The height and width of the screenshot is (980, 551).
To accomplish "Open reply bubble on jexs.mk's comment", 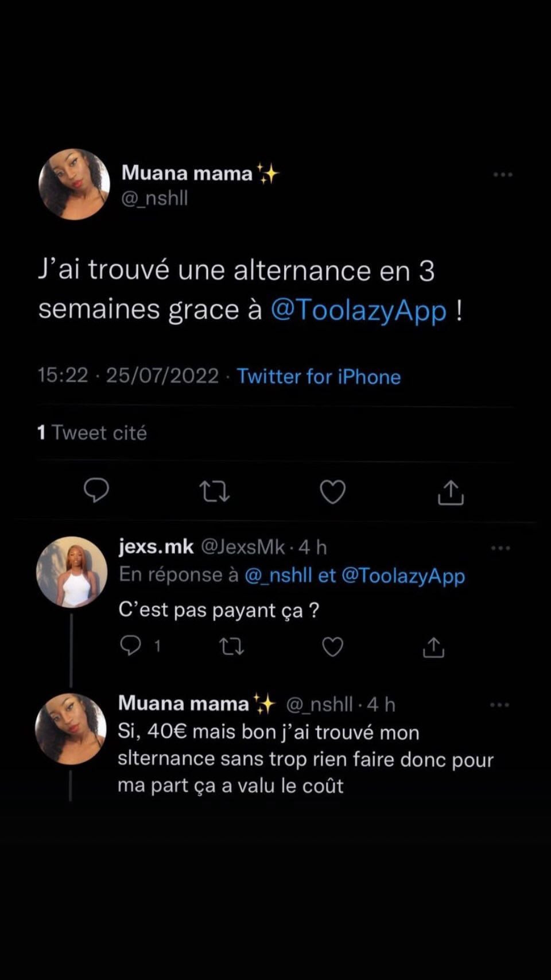I will [x=131, y=646].
